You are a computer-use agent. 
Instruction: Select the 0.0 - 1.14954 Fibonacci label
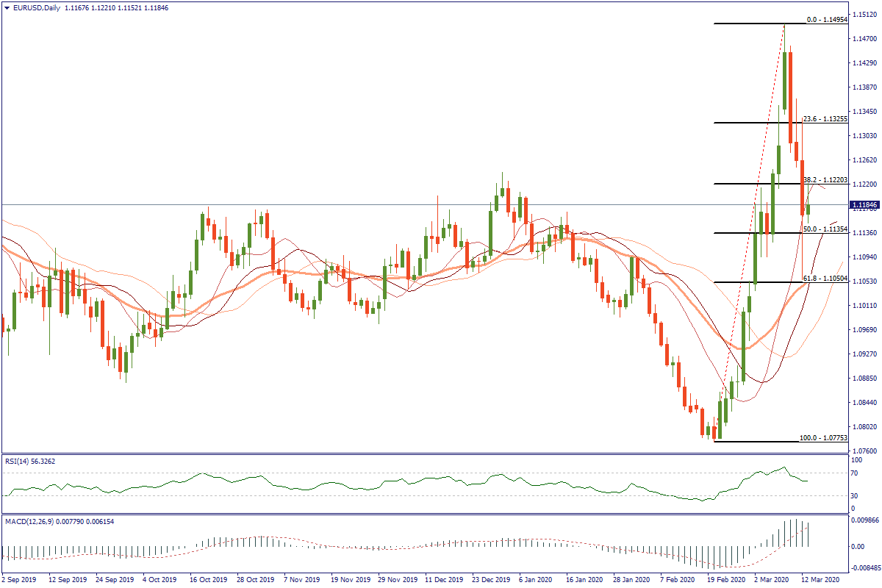(x=827, y=20)
